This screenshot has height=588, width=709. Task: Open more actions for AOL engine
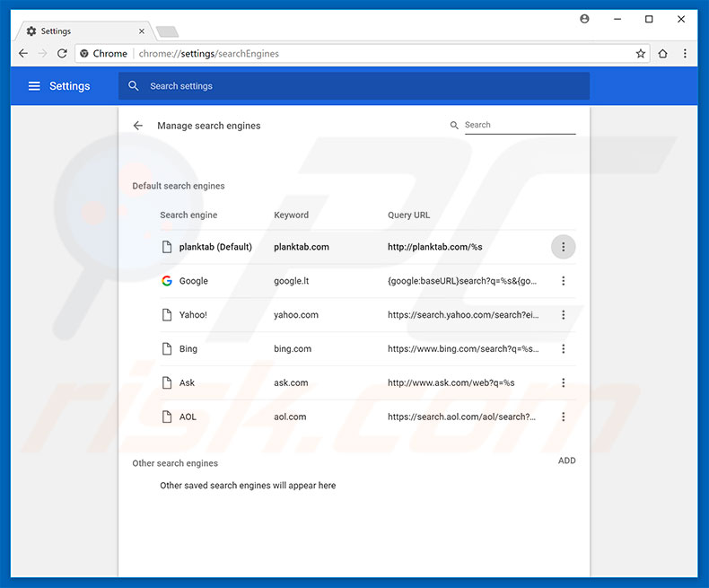coord(563,417)
